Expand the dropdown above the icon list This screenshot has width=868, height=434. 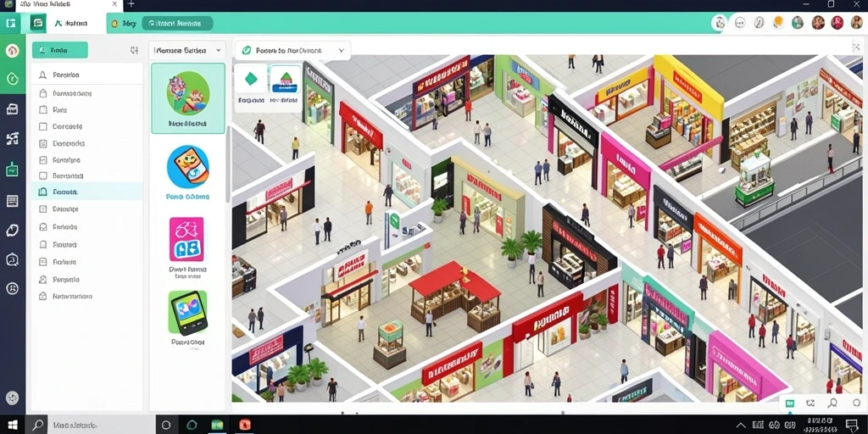187,50
